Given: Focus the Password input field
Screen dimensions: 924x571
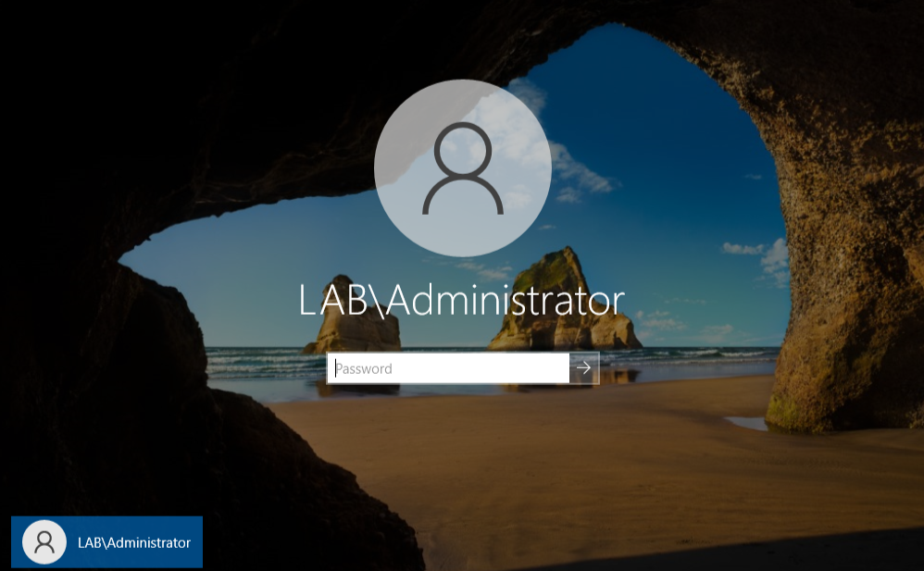Looking at the screenshot, I should pyautogui.click(x=448, y=368).
